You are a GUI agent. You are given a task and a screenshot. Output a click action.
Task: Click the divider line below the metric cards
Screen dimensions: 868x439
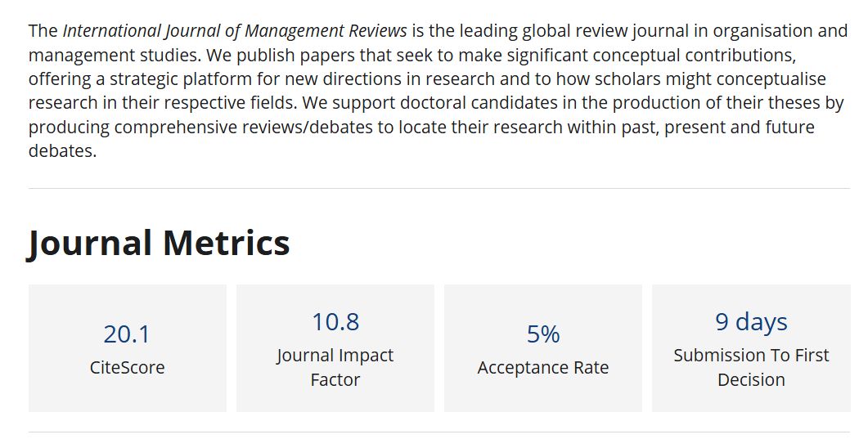[439, 432]
